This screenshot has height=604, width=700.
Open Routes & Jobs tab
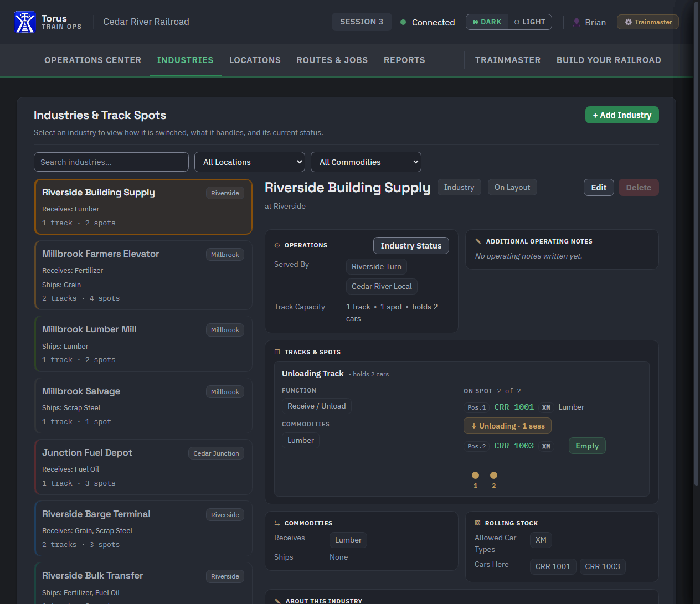click(x=332, y=60)
